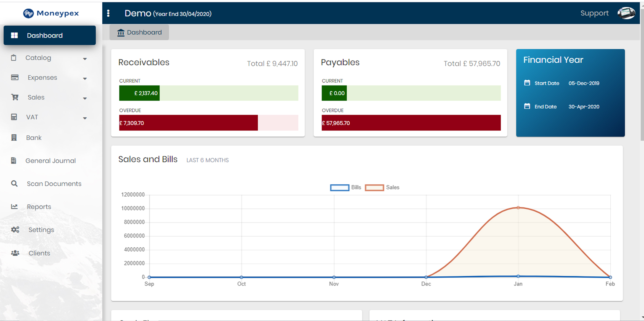The image size is (644, 321).
Task: Click the Scan Documents magnifier icon
Action: coord(14,183)
